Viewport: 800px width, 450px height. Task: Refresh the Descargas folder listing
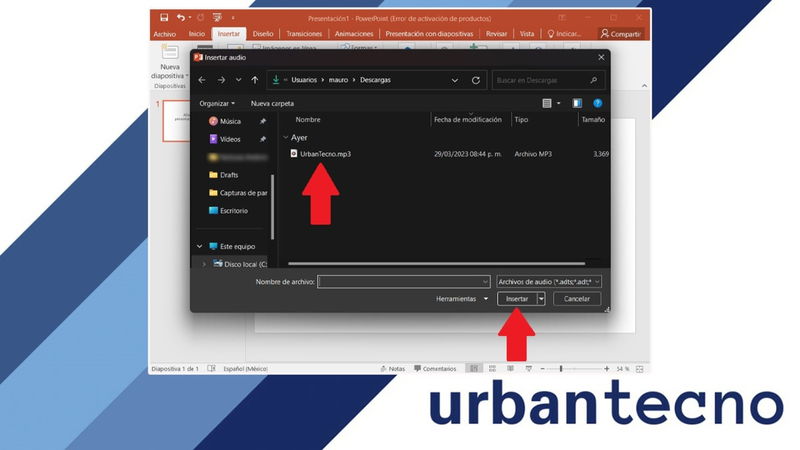pos(476,80)
